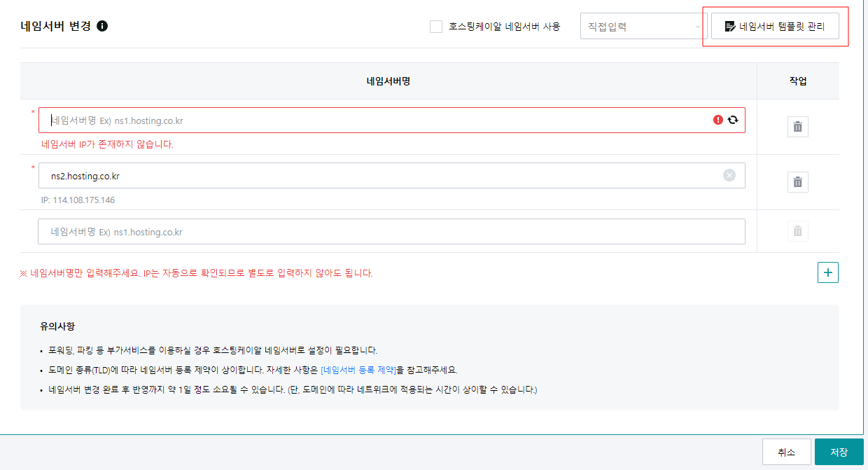The width and height of the screenshot is (868, 470).
Task: Enable 호스팅케이알 네임서버 사용 checkbox
Action: (x=436, y=27)
